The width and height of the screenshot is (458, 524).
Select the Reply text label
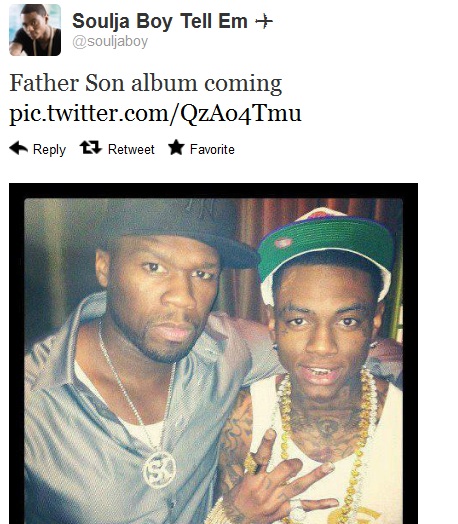[x=49, y=150]
